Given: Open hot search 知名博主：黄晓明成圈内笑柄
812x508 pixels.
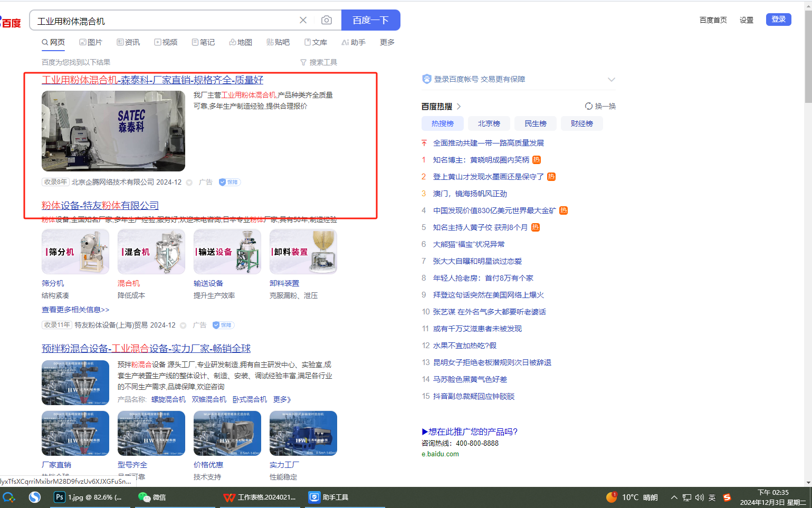Looking at the screenshot, I should point(481,160).
